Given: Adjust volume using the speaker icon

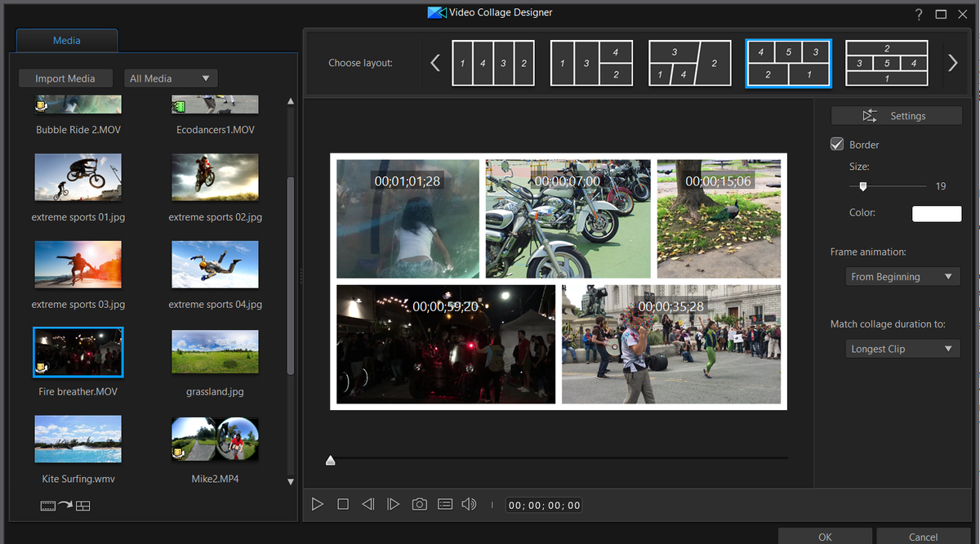Looking at the screenshot, I should point(469,504).
